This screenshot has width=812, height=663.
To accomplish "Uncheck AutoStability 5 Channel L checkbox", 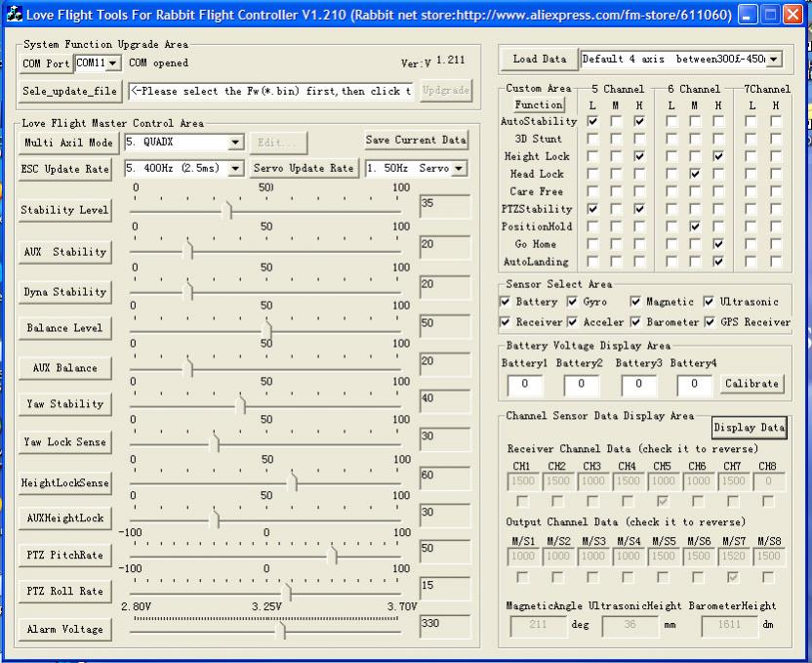I will 592,122.
